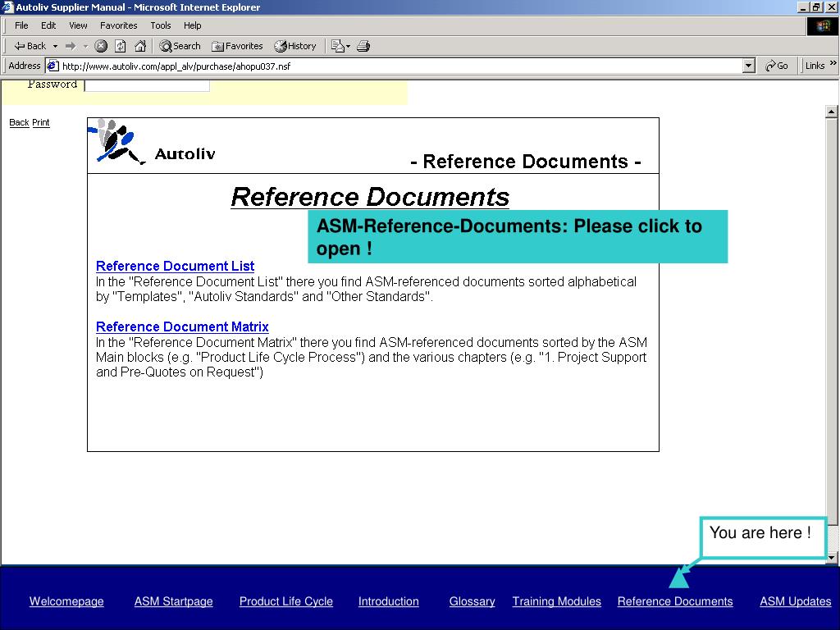The height and width of the screenshot is (630, 840).
Task: Open the Back history dropdown arrow
Action: click(55, 46)
